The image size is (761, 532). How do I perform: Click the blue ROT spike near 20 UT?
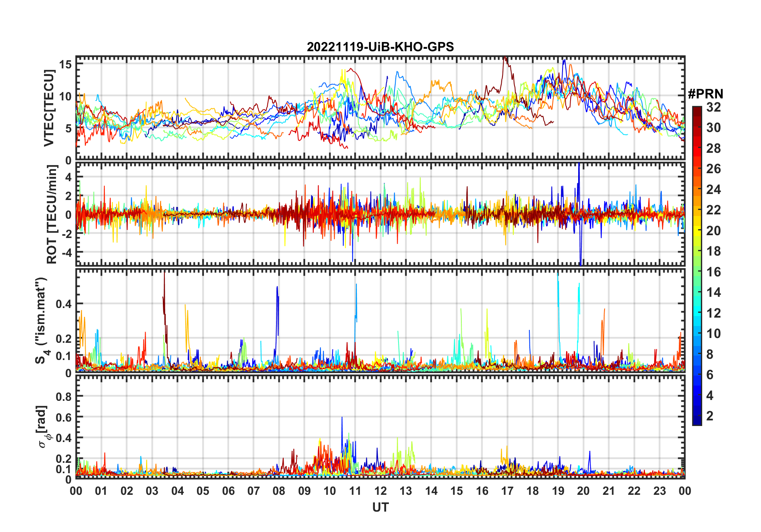tap(579, 215)
